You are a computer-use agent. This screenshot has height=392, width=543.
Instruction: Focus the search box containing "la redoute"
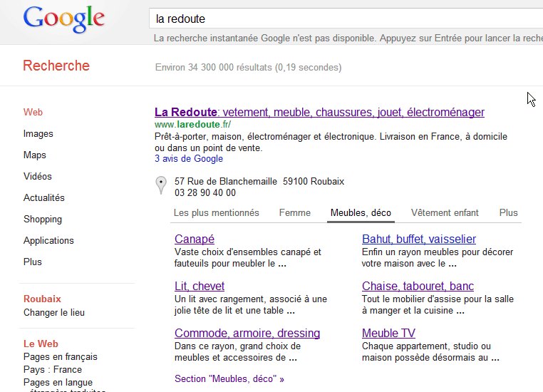coord(346,19)
